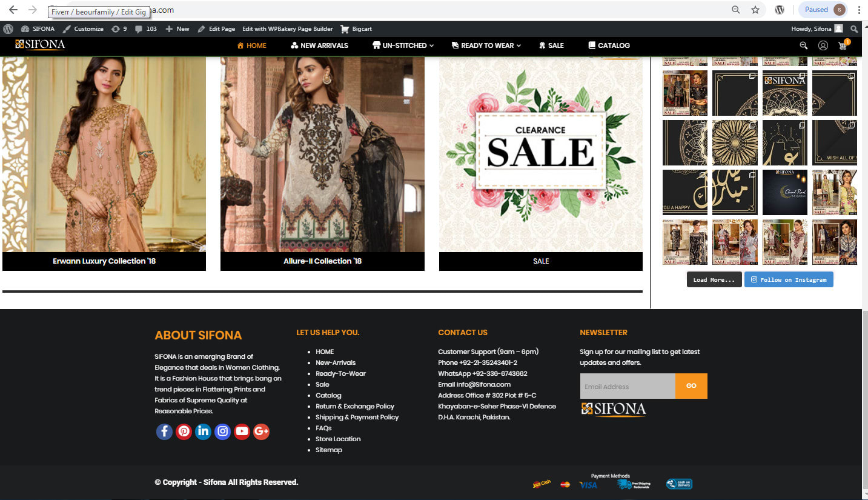
Task: Click the Visa payment method icon
Action: click(588, 485)
